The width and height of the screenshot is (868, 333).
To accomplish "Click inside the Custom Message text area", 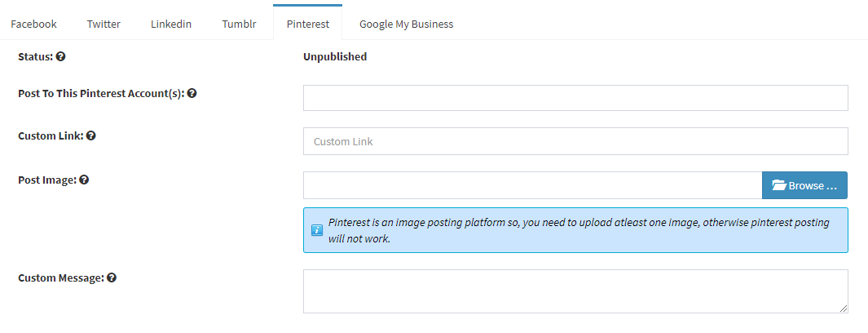I will coord(575,291).
